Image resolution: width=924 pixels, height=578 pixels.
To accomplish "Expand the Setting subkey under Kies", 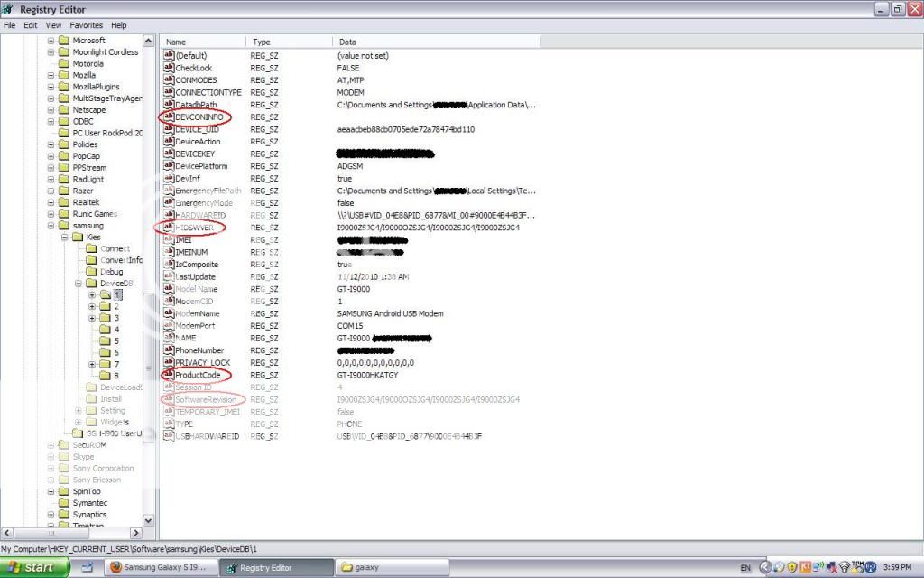I will [78, 411].
